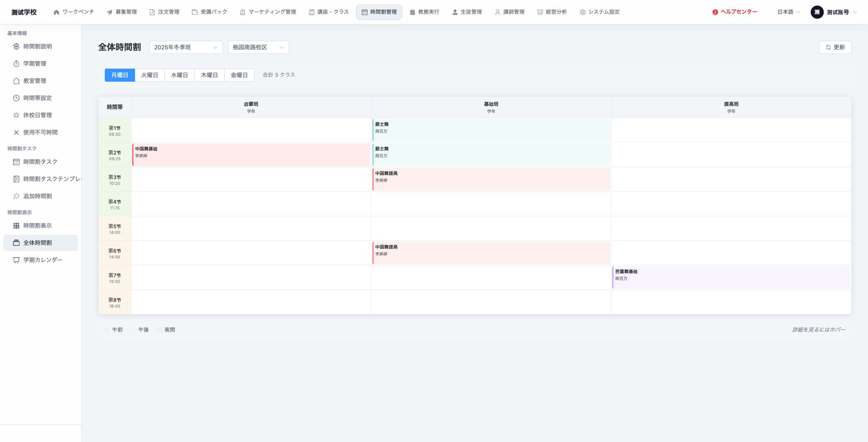Image resolution: width=868 pixels, height=442 pixels.
Task: Open the 桃園南路校区 campus dropdown
Action: click(x=258, y=47)
